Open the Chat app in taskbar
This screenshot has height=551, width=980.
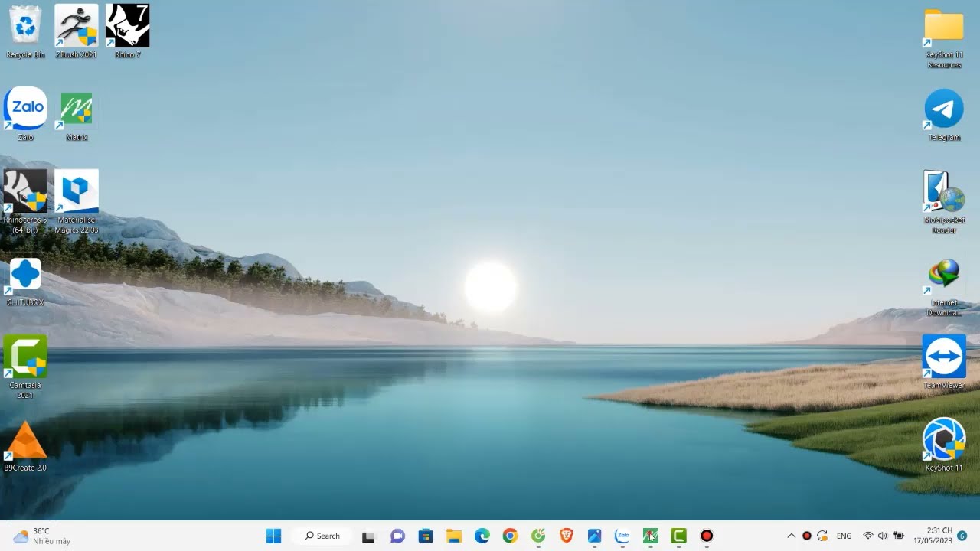tap(397, 536)
